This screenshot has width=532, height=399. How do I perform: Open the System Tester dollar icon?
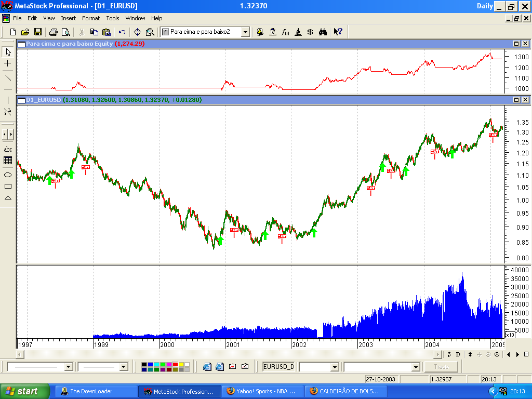pyautogui.click(x=310, y=32)
